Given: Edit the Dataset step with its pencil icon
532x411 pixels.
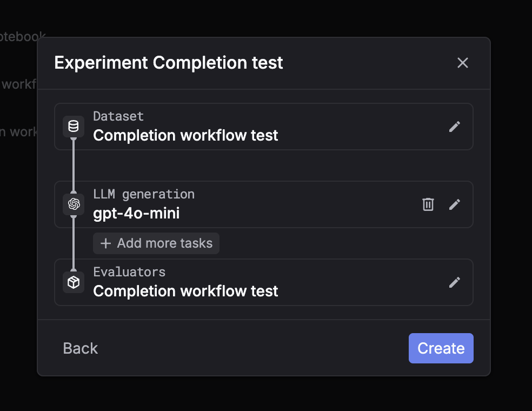Looking at the screenshot, I should click(455, 127).
